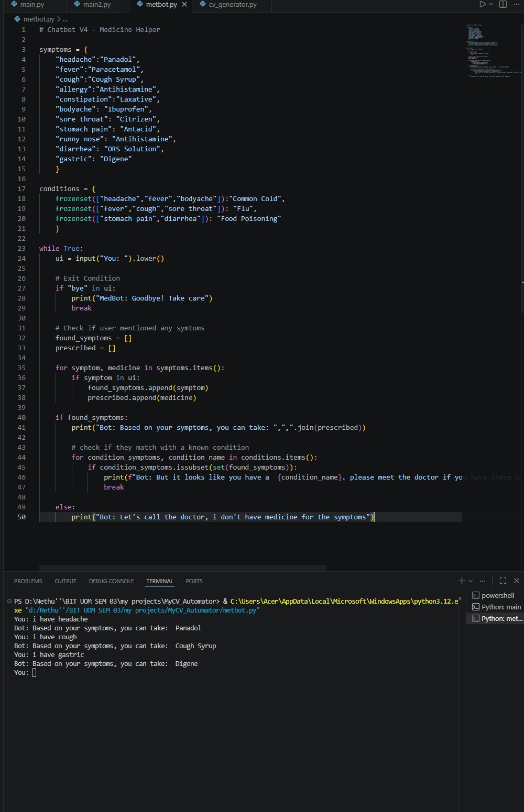Click the Python file icon on cv_generator.py tab
Image resolution: width=524 pixels, height=812 pixels.
203,4
